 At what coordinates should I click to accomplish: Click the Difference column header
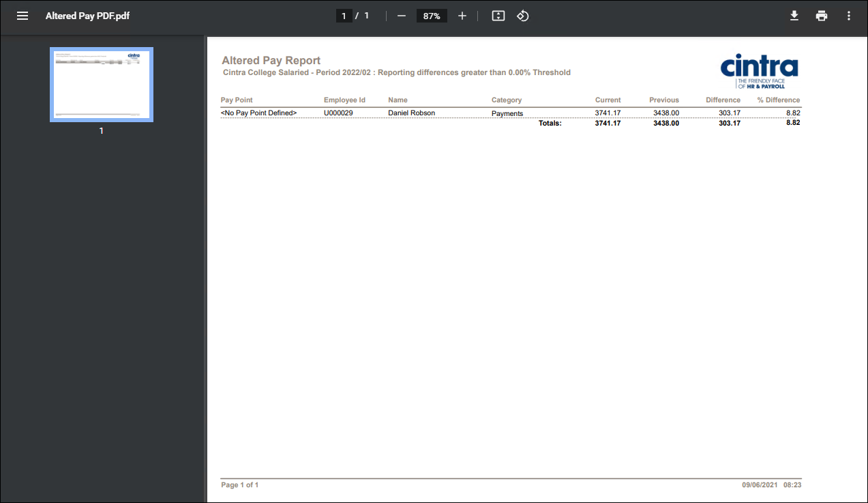pyautogui.click(x=723, y=100)
